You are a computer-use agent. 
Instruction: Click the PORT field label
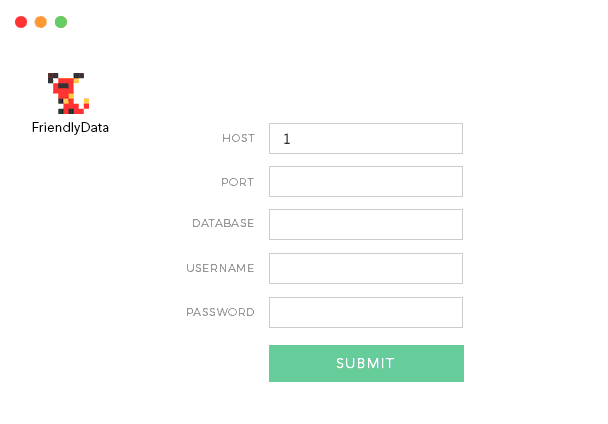click(237, 182)
